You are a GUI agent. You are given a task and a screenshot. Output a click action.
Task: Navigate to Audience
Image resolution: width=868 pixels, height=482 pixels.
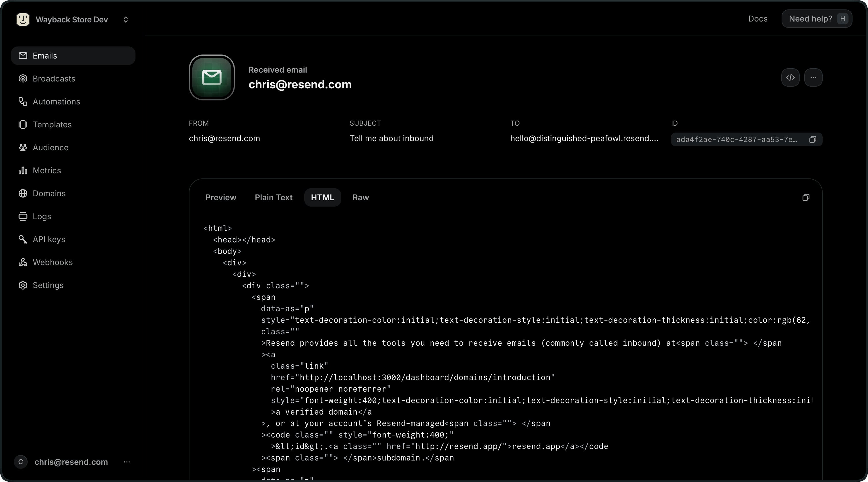(x=73, y=147)
